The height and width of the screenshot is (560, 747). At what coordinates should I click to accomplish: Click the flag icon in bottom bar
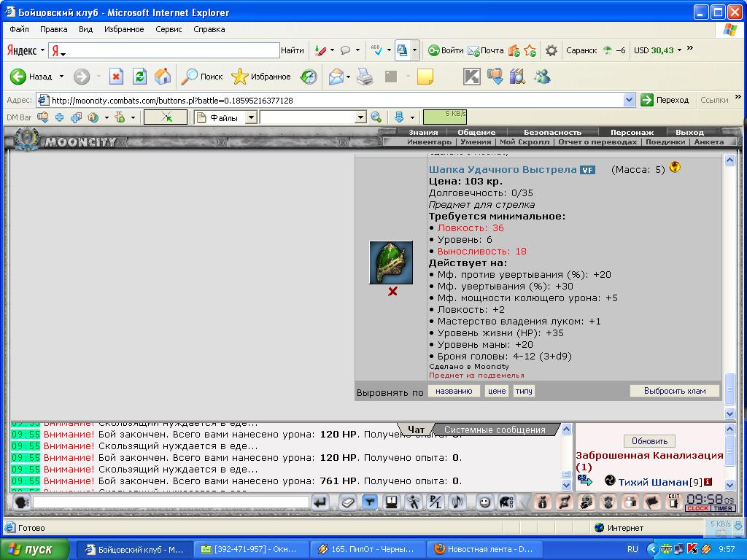(x=652, y=502)
